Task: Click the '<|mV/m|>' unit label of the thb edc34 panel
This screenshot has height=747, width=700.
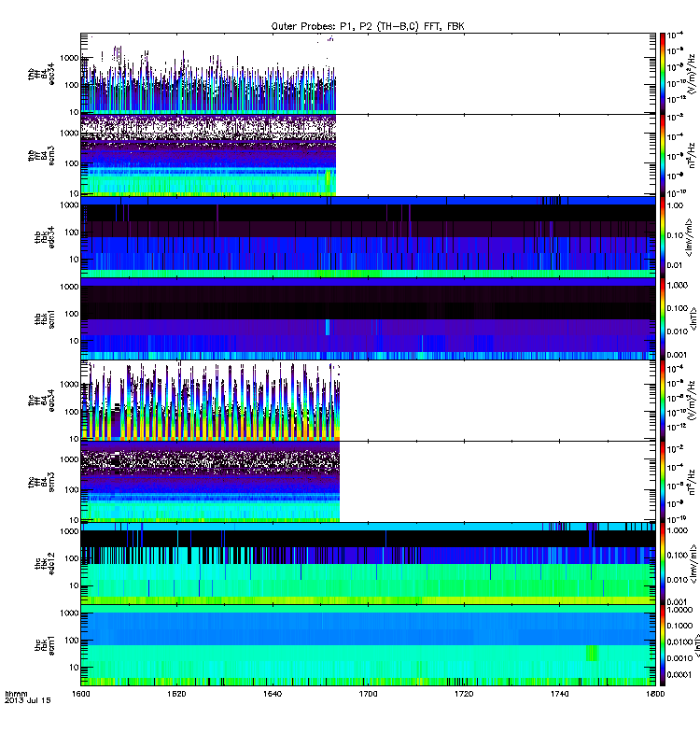Action: [x=689, y=237]
